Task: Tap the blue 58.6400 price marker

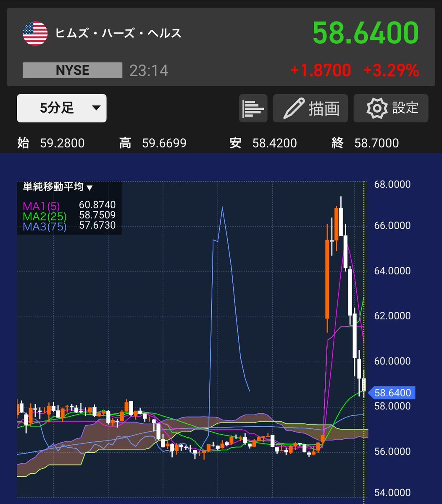Action: 392,393
